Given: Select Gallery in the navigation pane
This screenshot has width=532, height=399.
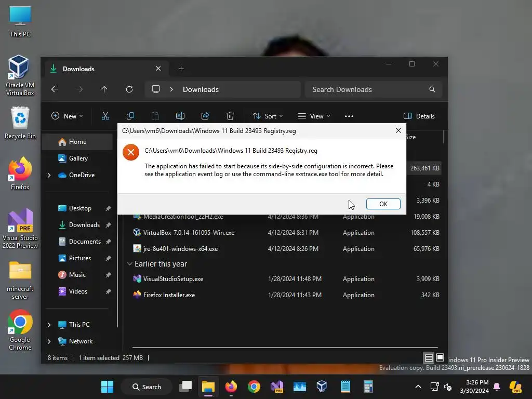Looking at the screenshot, I should (77, 158).
